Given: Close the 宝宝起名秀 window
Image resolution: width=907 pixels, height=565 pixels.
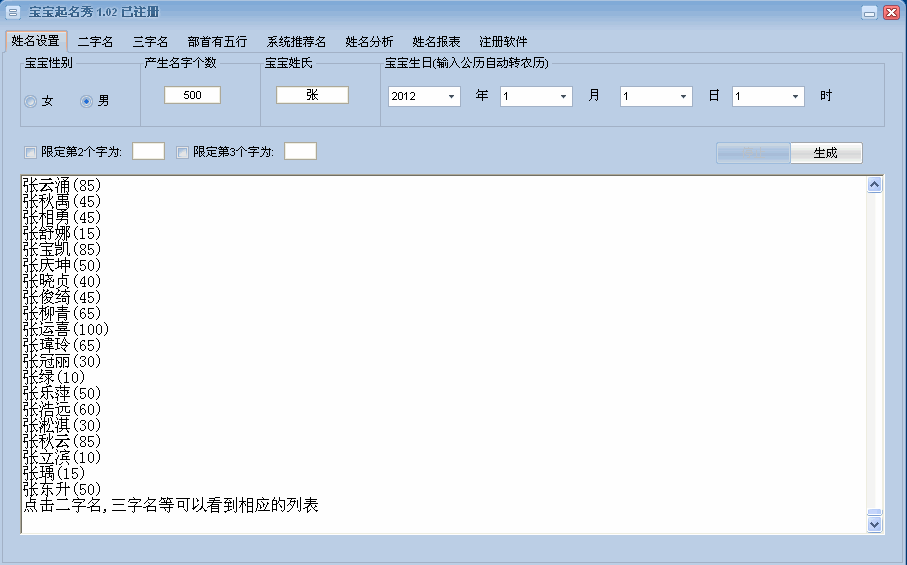Looking at the screenshot, I should click(x=891, y=12).
